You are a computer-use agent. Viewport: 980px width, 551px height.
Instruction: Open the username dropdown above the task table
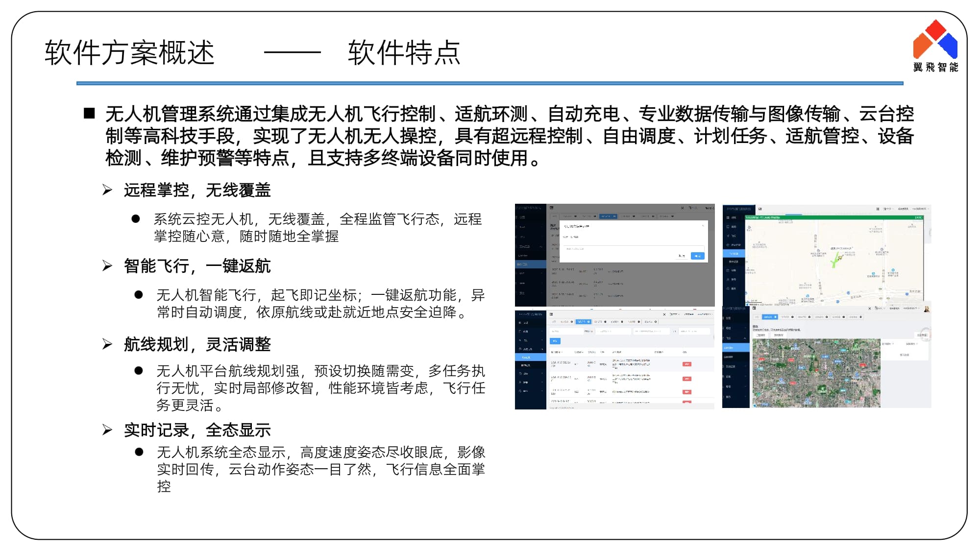click(704, 314)
